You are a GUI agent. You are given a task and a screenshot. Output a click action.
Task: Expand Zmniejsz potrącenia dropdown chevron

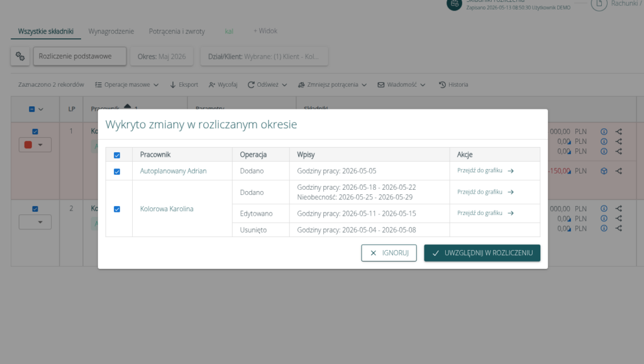[364, 85]
